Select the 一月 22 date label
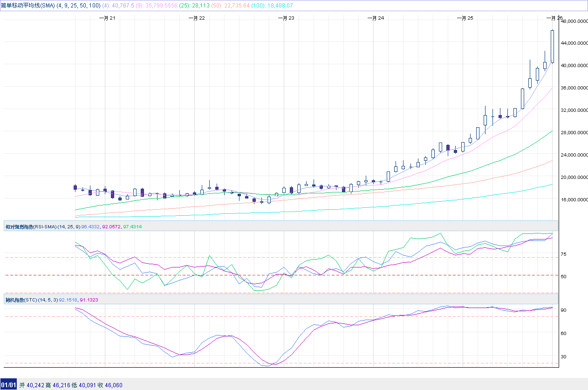The height and width of the screenshot is (390, 588). tap(197, 18)
